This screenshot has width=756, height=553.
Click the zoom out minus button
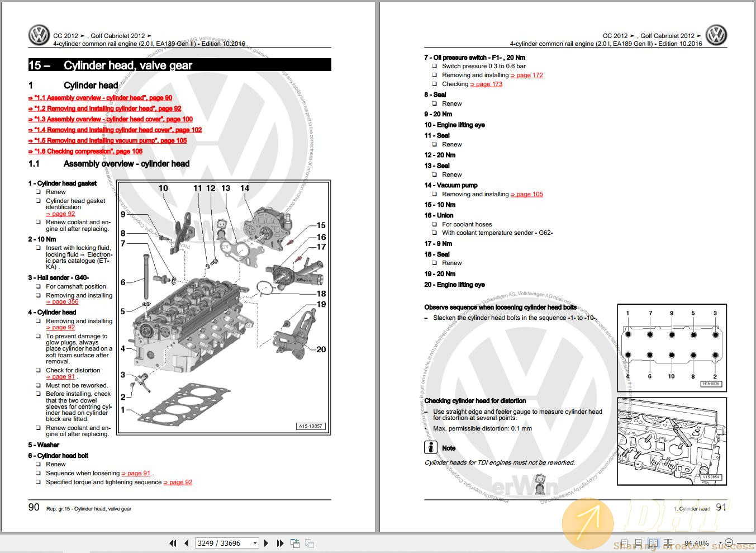pos(728,543)
